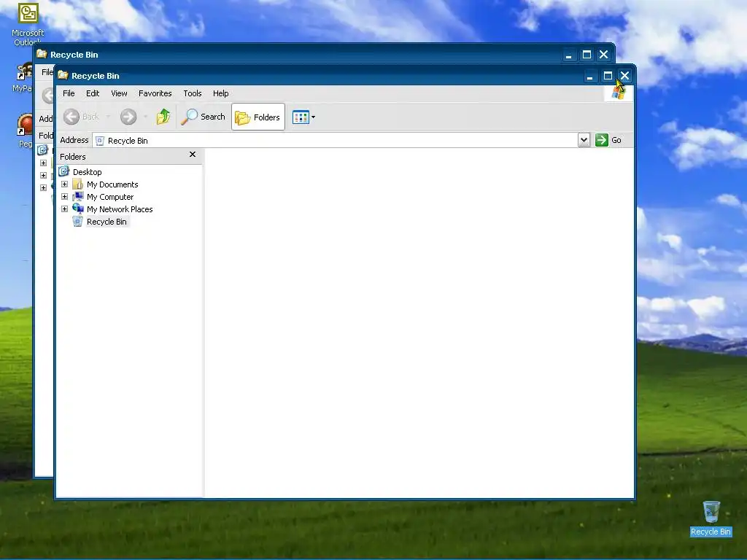The height and width of the screenshot is (560, 747).
Task: Maximize the front Recycle Bin window
Action: [608, 76]
